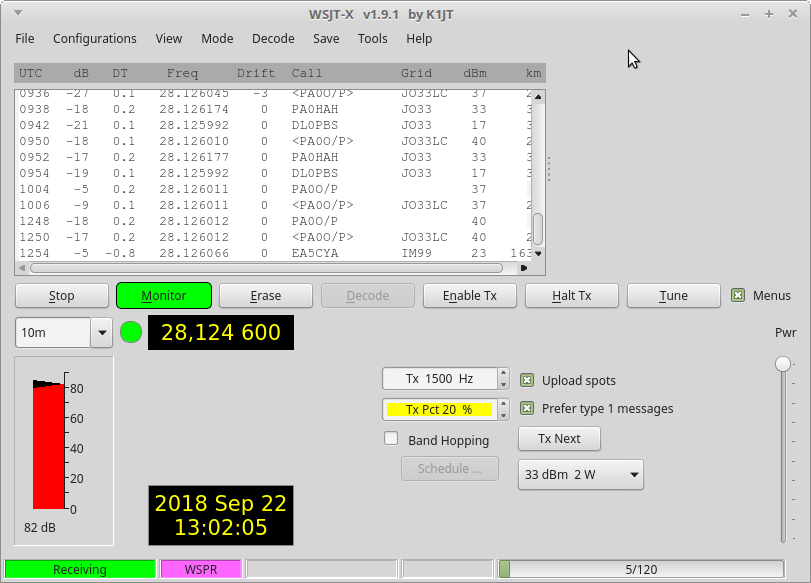The height and width of the screenshot is (583, 811).
Task: Click scroll down arrow of decode list
Action: [x=538, y=253]
